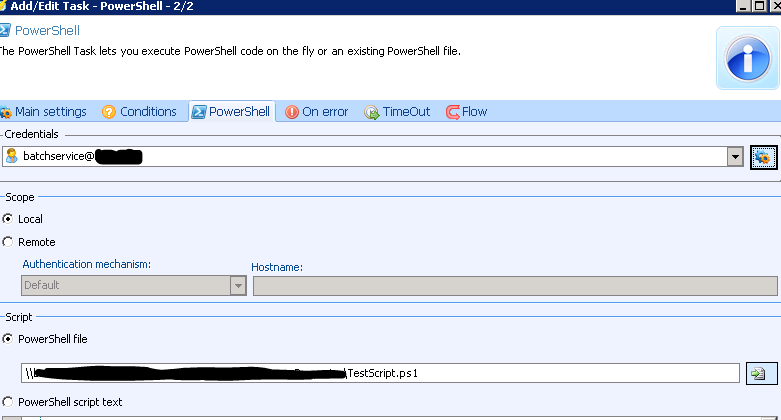Screen dimensions: 781x420
Task: Click the blue information icon
Action: click(x=747, y=59)
